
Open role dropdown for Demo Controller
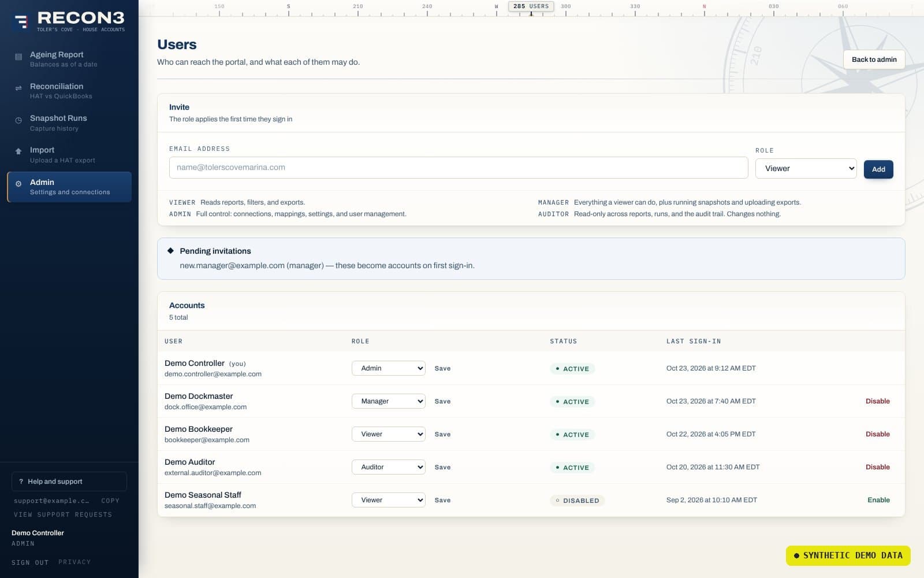pos(389,368)
